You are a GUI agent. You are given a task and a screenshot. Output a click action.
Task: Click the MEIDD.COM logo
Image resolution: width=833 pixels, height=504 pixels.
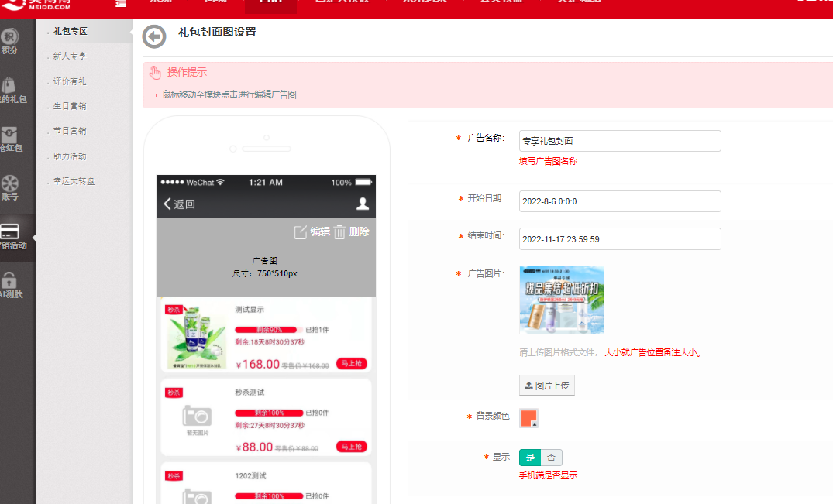pyautogui.click(x=36, y=5)
